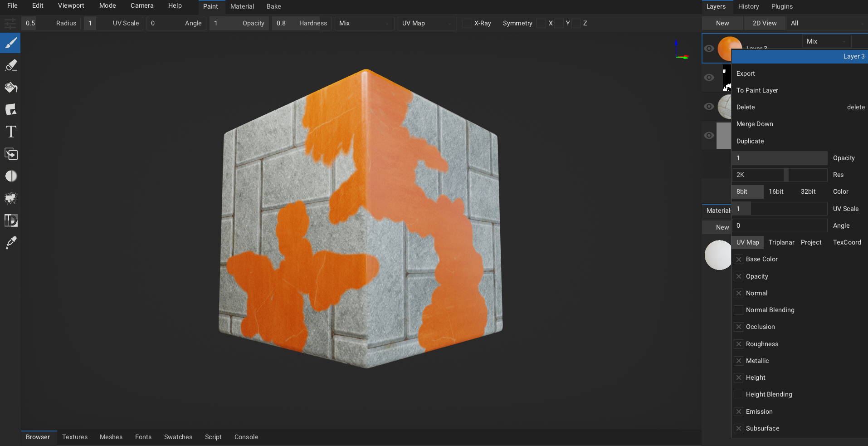Enable Symmetry on X axis
Screen dimensions: 868x446
pos(541,23)
